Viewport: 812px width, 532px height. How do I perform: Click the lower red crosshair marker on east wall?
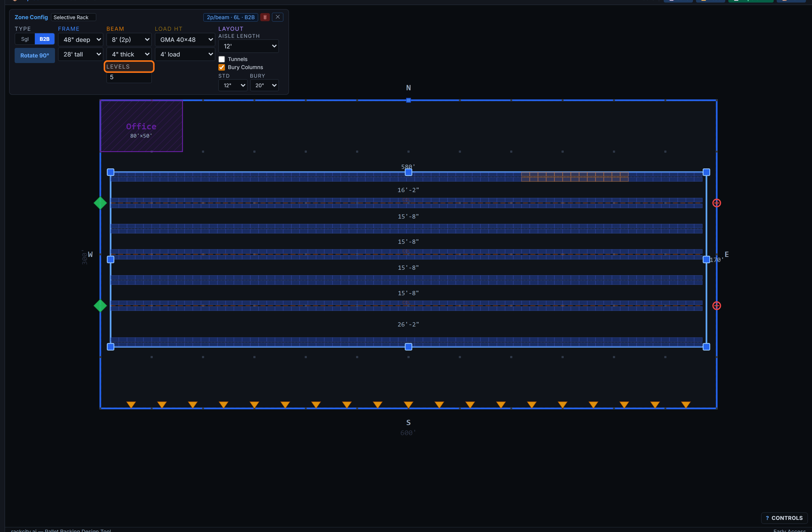point(716,306)
